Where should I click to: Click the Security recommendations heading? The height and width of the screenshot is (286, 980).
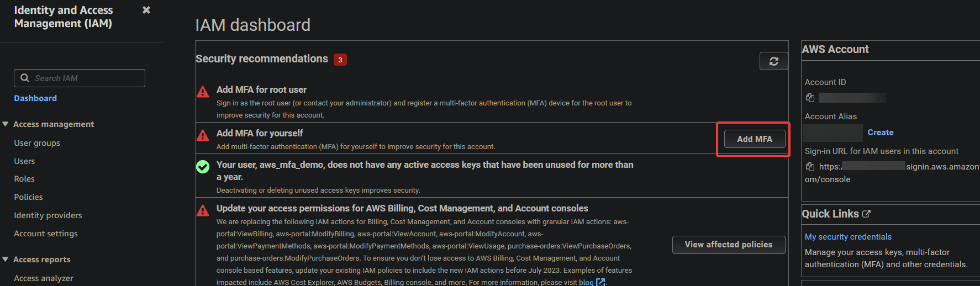pyautogui.click(x=262, y=59)
